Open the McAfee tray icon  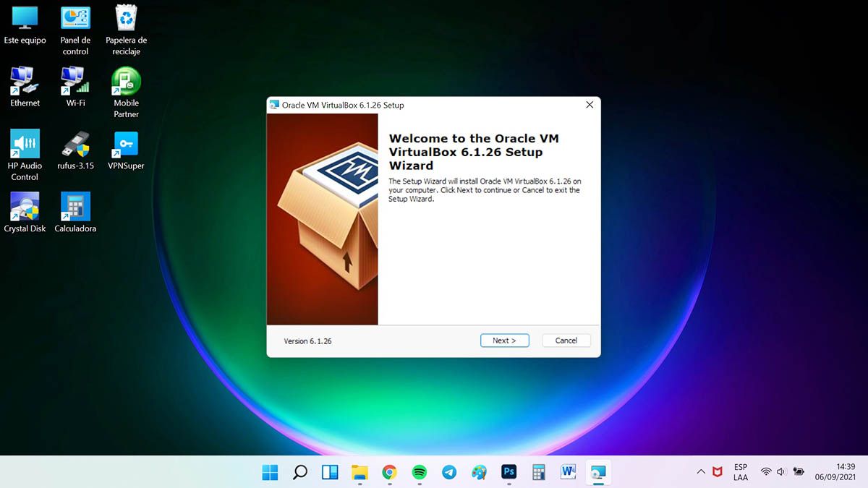point(717,472)
